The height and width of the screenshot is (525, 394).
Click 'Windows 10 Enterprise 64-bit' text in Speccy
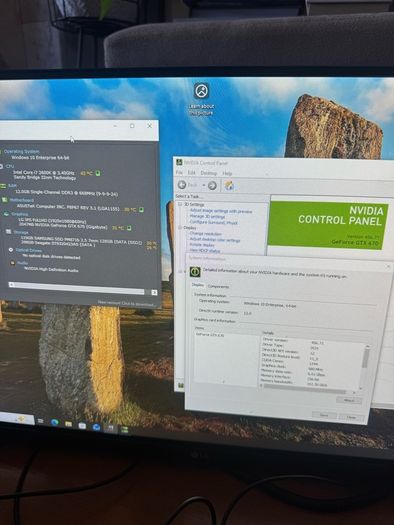pyautogui.click(x=40, y=158)
